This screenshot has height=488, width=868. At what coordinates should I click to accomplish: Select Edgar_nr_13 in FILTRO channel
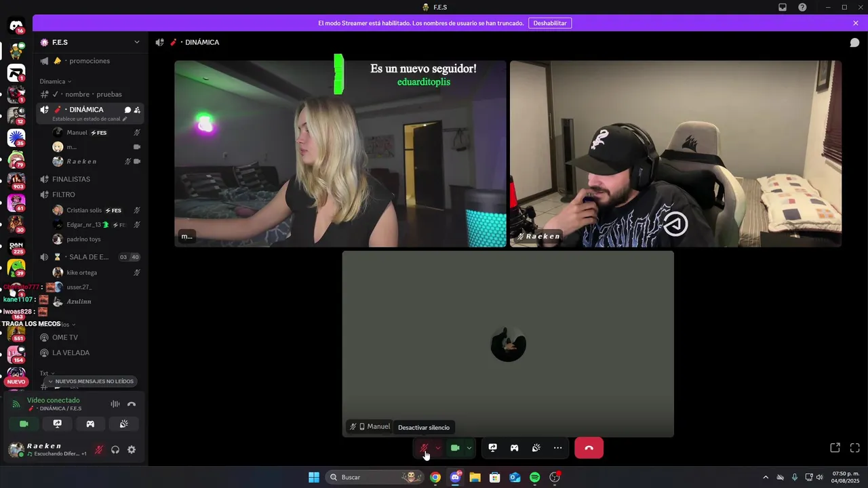97,225
